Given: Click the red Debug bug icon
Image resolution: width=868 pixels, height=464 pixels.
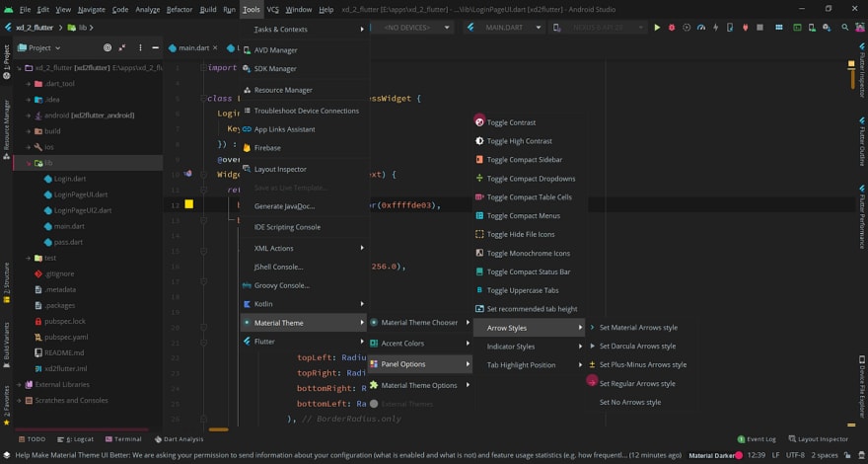Looking at the screenshot, I should 672,28.
